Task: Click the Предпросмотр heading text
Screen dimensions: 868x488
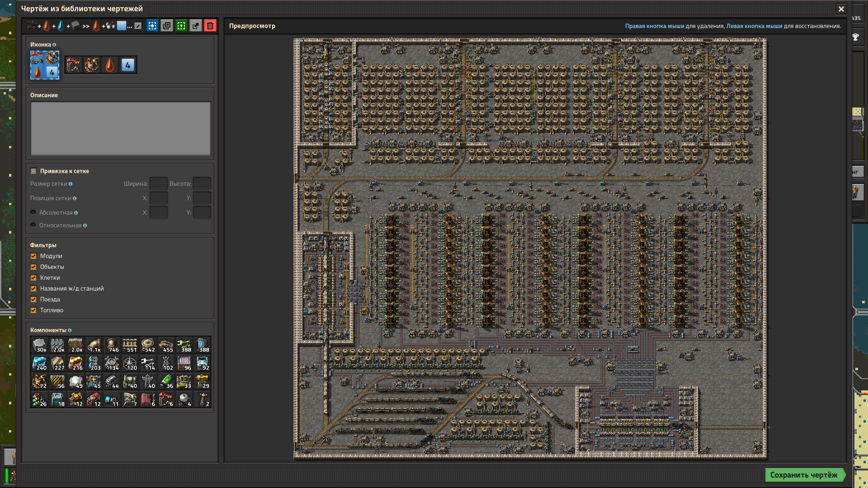Action: (252, 26)
